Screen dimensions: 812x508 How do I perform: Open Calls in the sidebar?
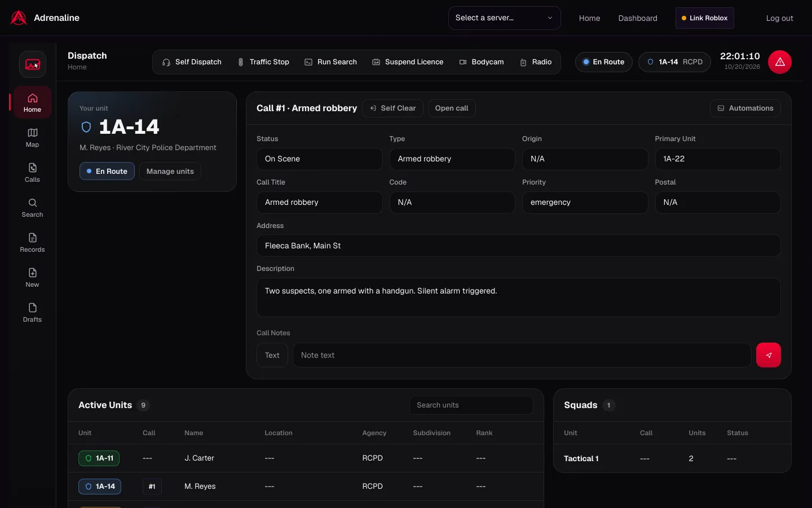[32, 173]
